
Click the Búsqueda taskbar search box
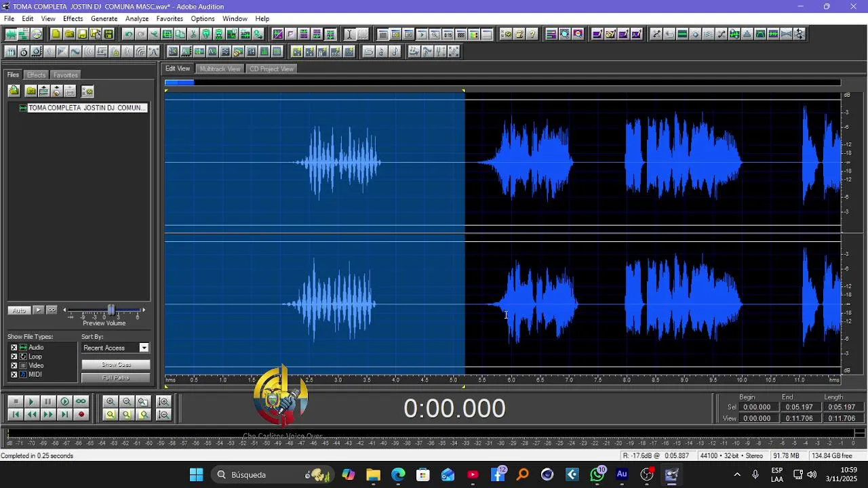tap(271, 474)
